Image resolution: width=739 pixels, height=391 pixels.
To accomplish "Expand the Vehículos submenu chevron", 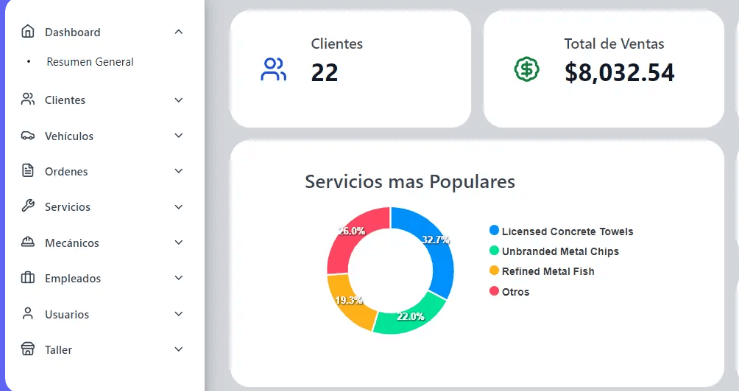I will coord(179,136).
